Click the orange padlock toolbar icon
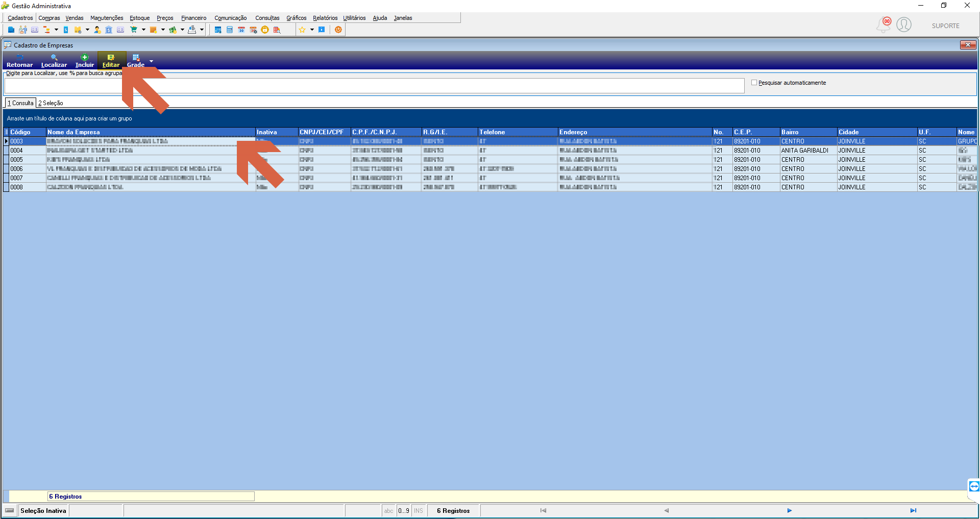The height and width of the screenshot is (519, 980). pos(265,30)
